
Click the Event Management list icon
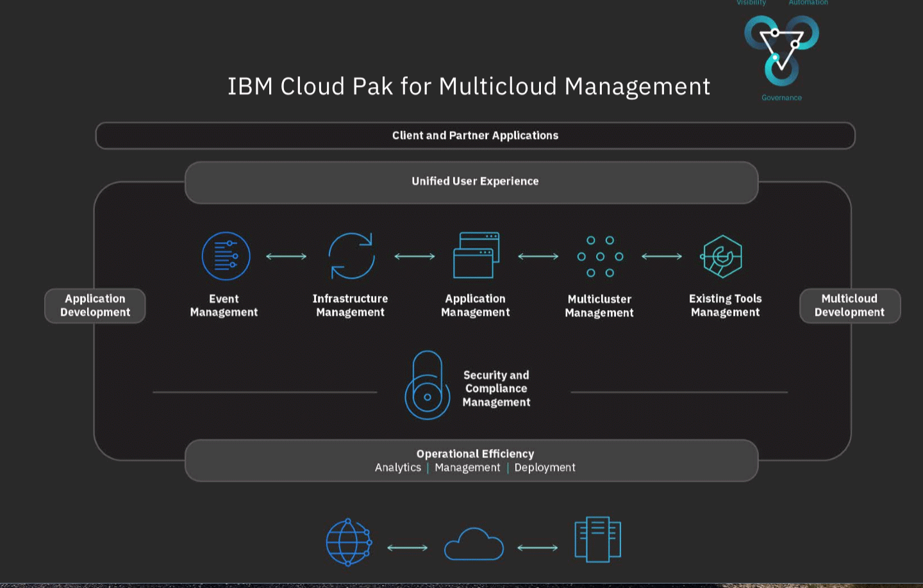click(226, 256)
